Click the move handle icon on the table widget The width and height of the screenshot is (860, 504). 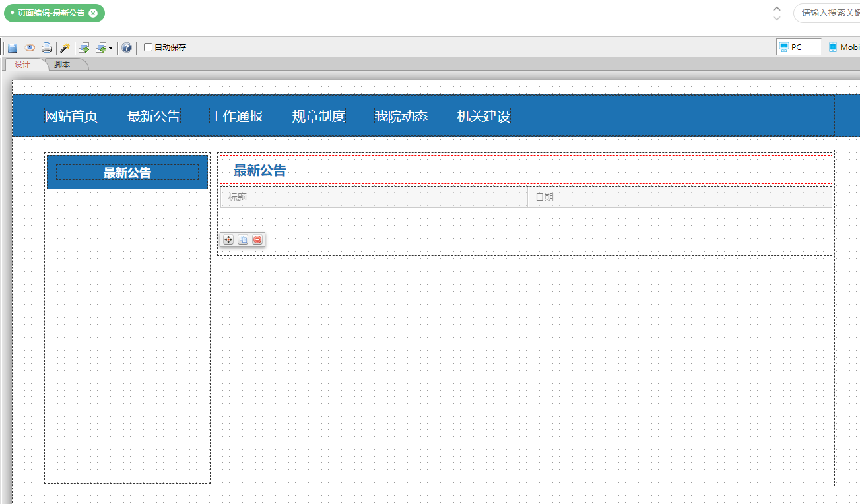pos(228,239)
